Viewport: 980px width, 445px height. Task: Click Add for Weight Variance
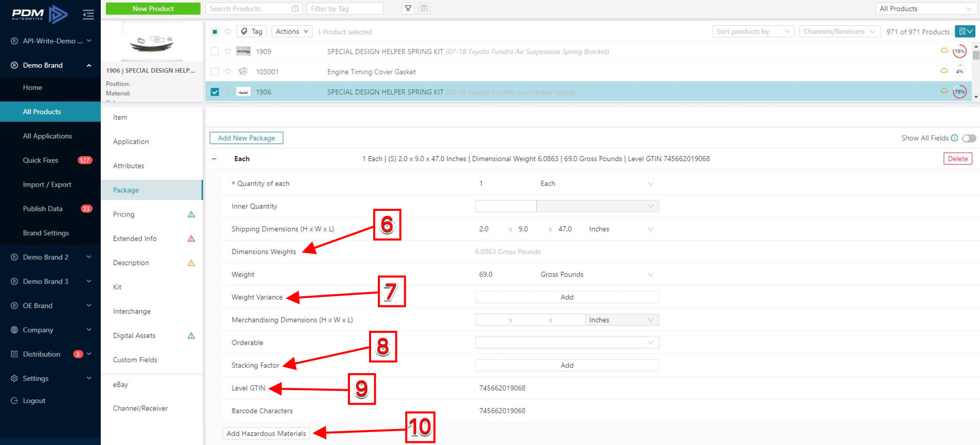pyautogui.click(x=567, y=297)
